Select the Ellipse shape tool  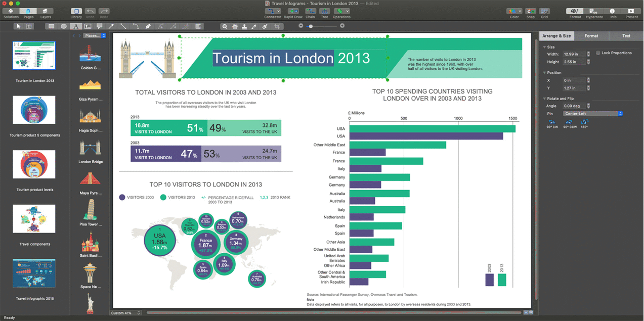coord(64,26)
